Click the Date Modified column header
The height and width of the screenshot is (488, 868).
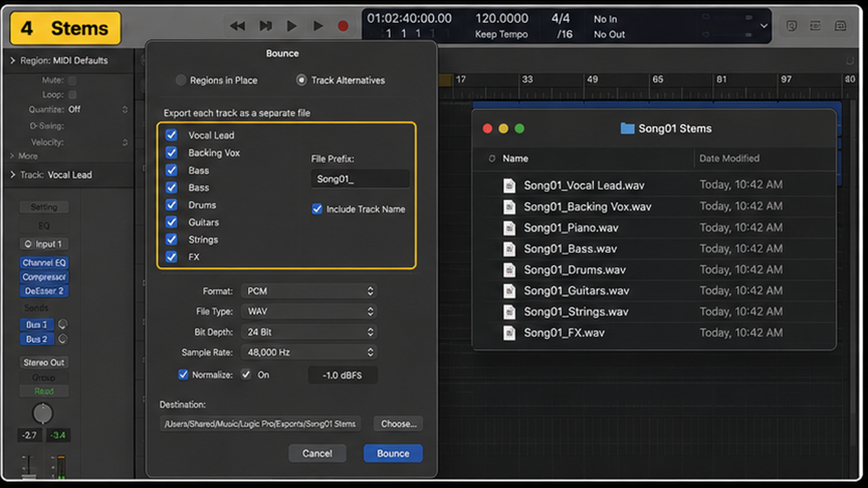point(729,159)
